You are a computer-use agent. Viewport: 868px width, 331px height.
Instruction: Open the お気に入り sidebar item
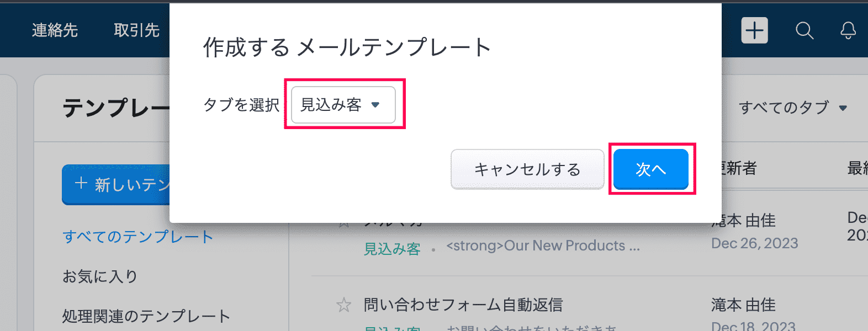click(x=100, y=276)
